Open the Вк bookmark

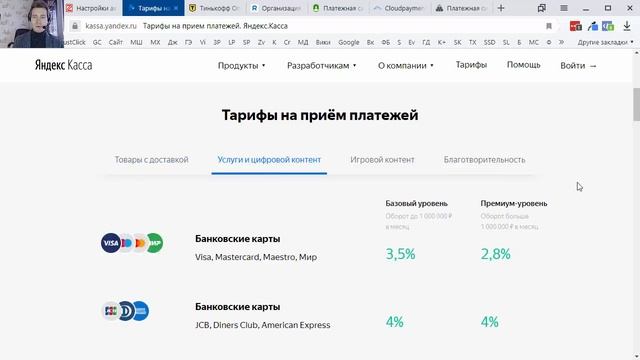click(370, 42)
